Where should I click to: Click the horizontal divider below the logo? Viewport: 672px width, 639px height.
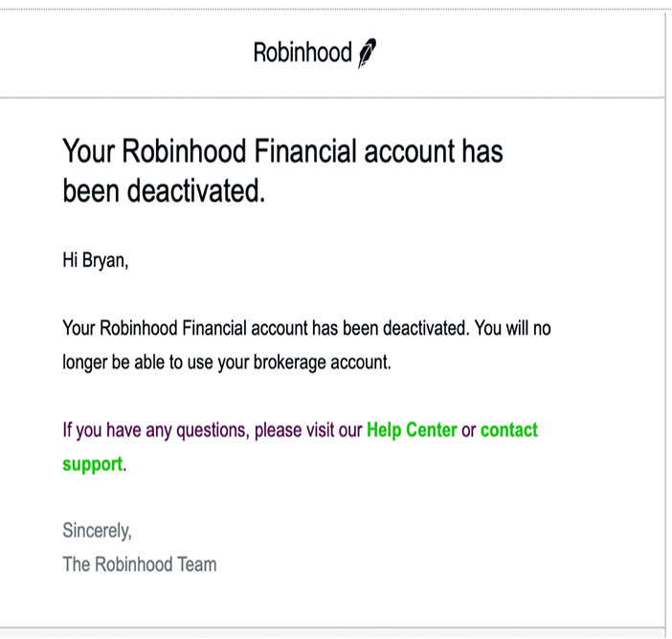[x=332, y=98]
